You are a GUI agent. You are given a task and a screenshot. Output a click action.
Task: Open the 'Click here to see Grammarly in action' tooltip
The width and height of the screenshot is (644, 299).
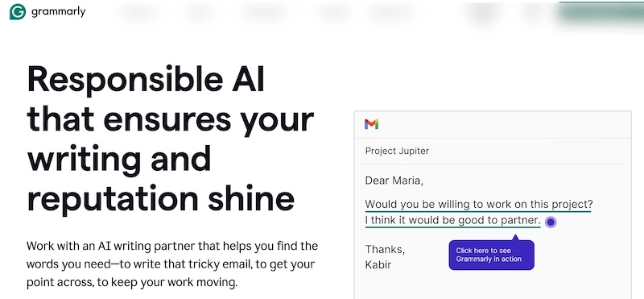491,255
